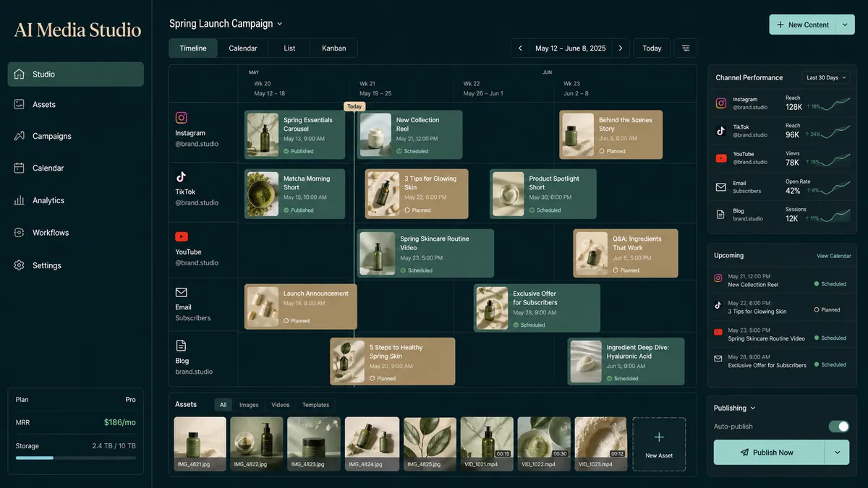Open Studio from the sidebar
The image size is (868, 488).
point(76,74)
